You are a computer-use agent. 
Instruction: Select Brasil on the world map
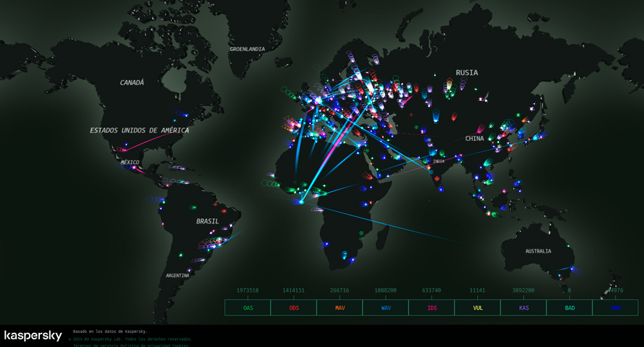point(207,221)
